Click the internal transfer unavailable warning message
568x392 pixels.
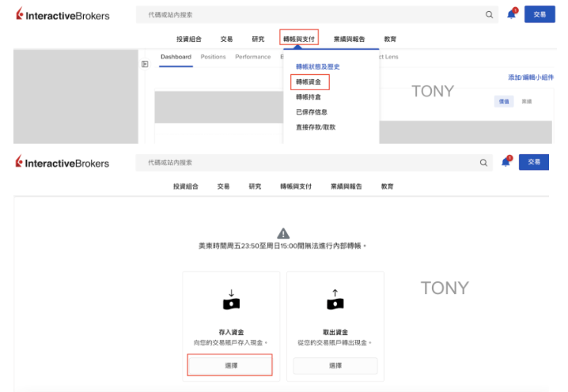(x=282, y=246)
